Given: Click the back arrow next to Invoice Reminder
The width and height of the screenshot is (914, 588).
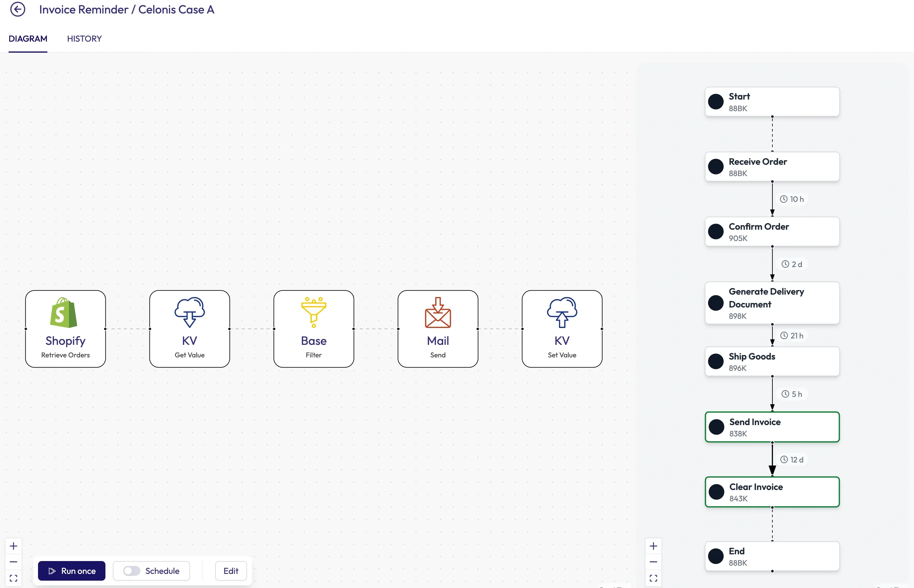Looking at the screenshot, I should click(x=18, y=9).
